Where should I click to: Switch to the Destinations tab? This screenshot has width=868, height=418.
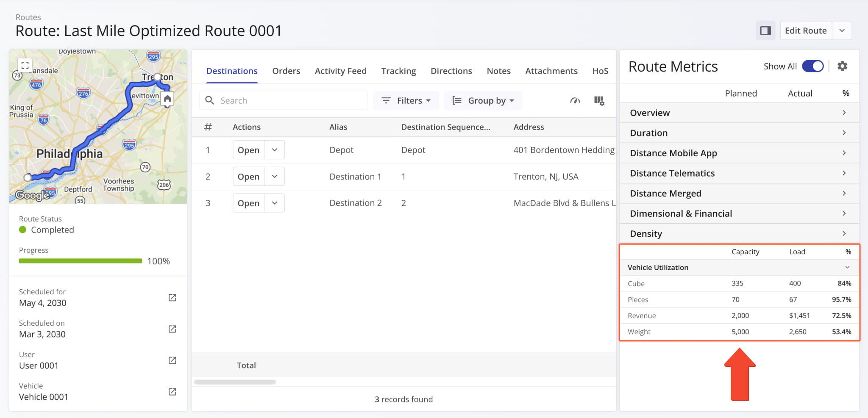232,71
